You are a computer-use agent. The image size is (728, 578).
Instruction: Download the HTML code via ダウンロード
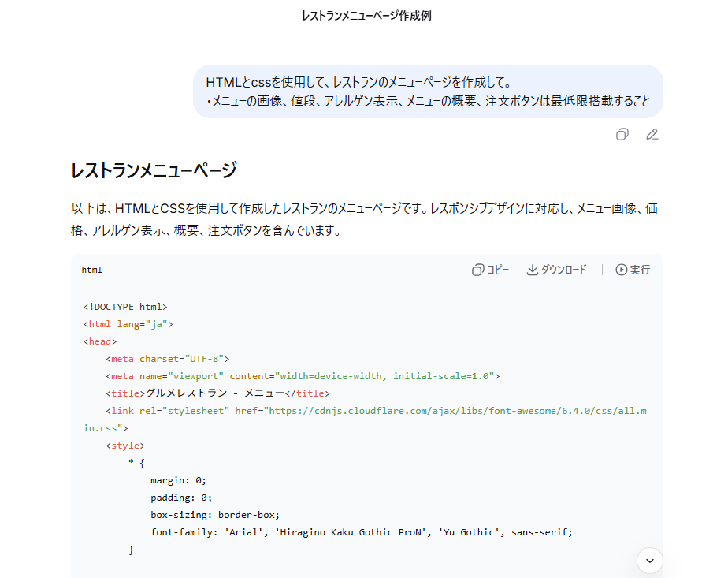click(x=557, y=270)
